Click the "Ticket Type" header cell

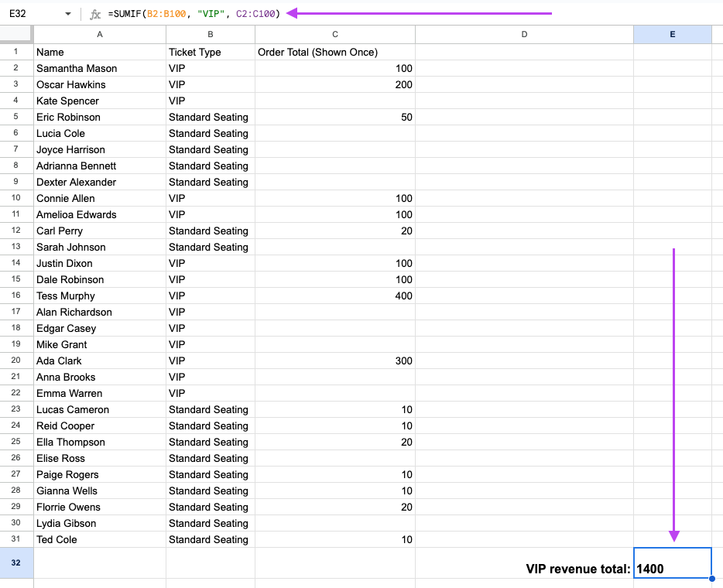[x=211, y=52]
